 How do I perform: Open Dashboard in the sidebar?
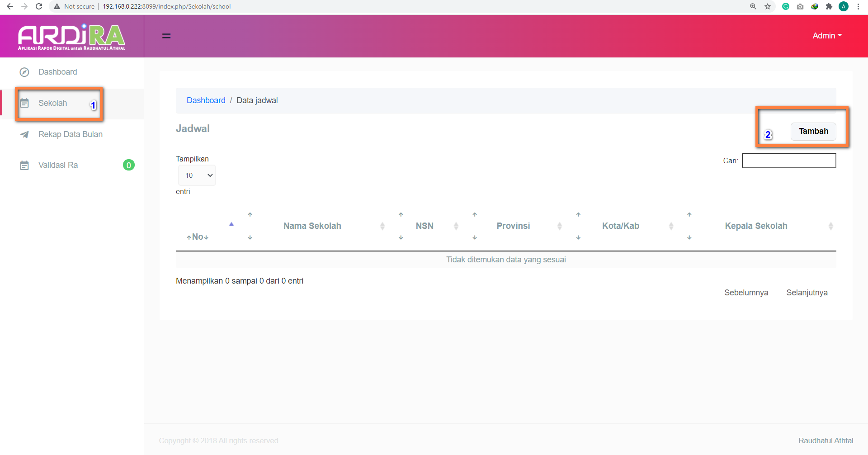(57, 72)
